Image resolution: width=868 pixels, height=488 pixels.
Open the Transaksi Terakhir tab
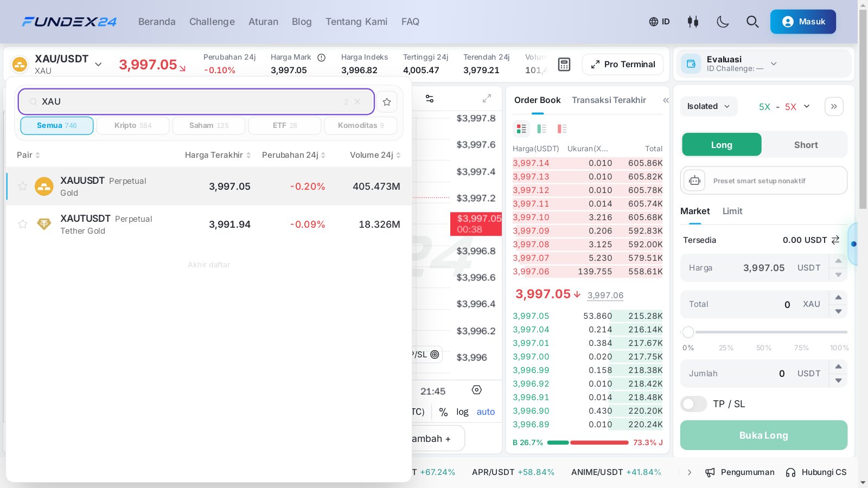click(609, 100)
